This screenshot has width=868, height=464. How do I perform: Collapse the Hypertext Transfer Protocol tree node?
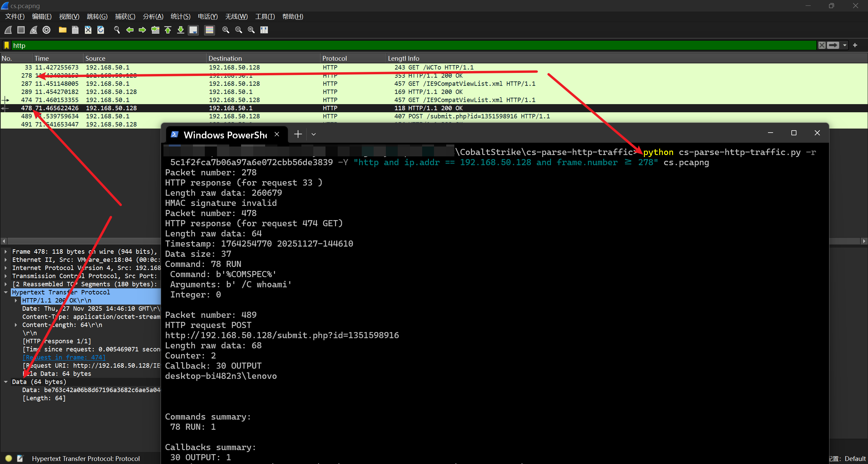tap(6, 292)
